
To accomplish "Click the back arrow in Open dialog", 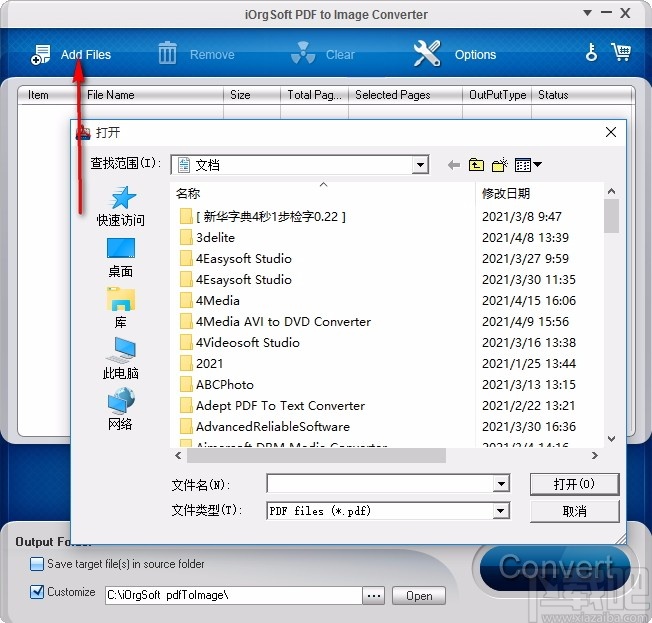I will click(454, 165).
